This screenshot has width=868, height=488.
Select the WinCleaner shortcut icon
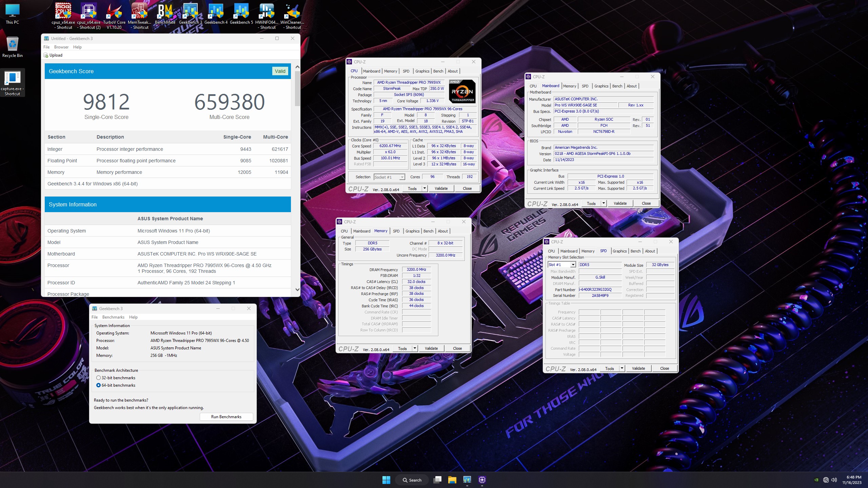tap(292, 16)
